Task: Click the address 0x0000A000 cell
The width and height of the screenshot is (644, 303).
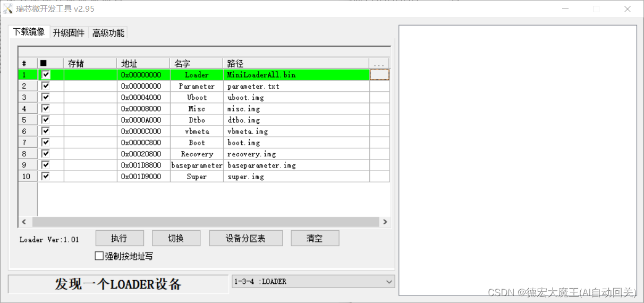Action: 143,120
